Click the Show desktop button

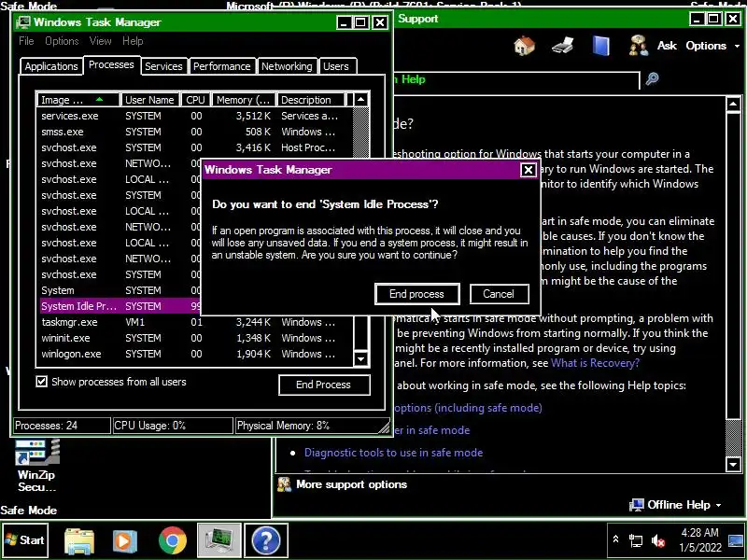click(x=736, y=540)
